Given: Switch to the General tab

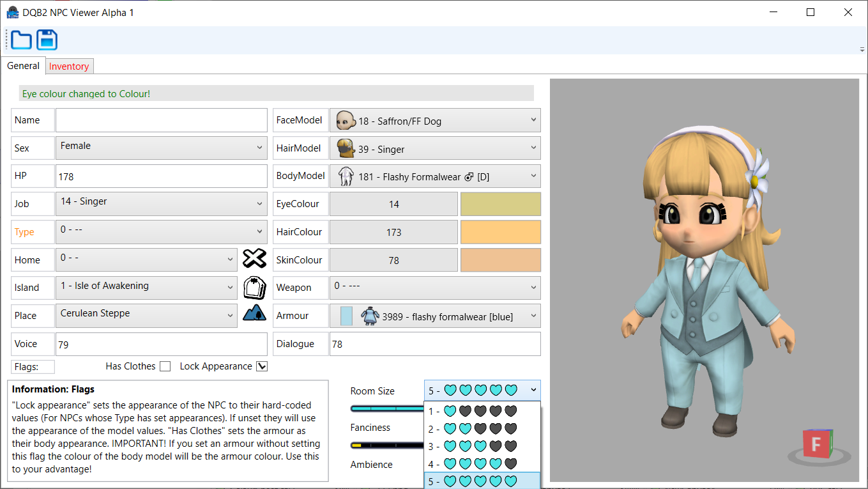Looking at the screenshot, I should 24,66.
